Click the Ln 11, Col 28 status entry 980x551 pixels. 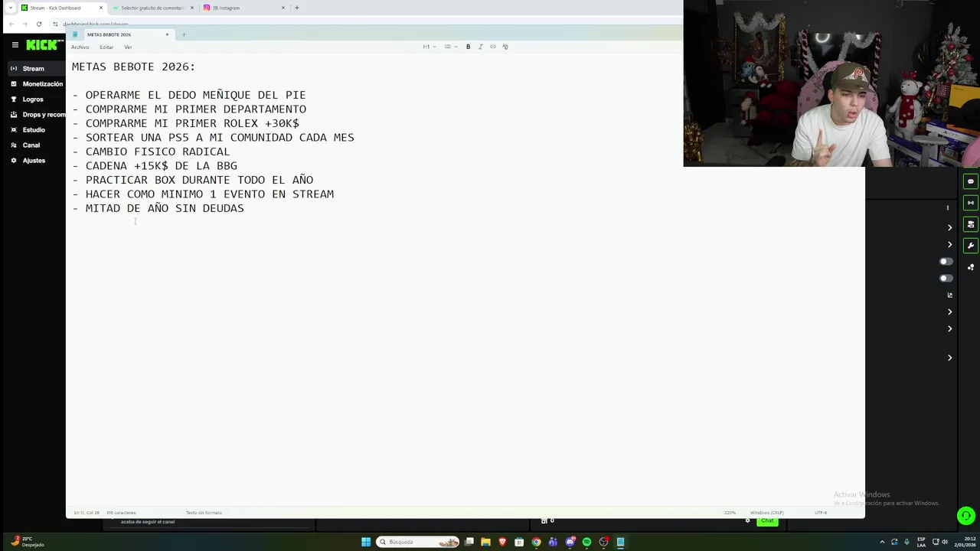pyautogui.click(x=87, y=513)
